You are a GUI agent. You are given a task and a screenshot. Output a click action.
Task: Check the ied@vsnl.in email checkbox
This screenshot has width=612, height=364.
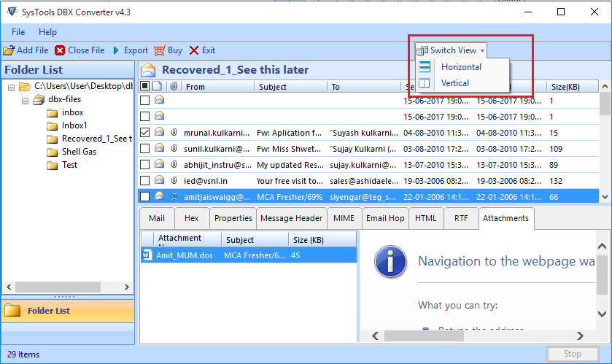click(145, 180)
